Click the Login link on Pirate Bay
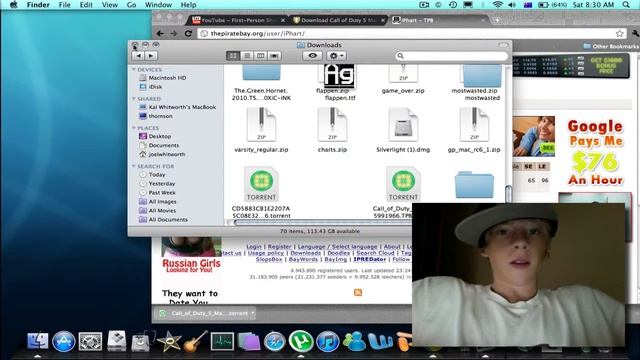 coord(254,247)
